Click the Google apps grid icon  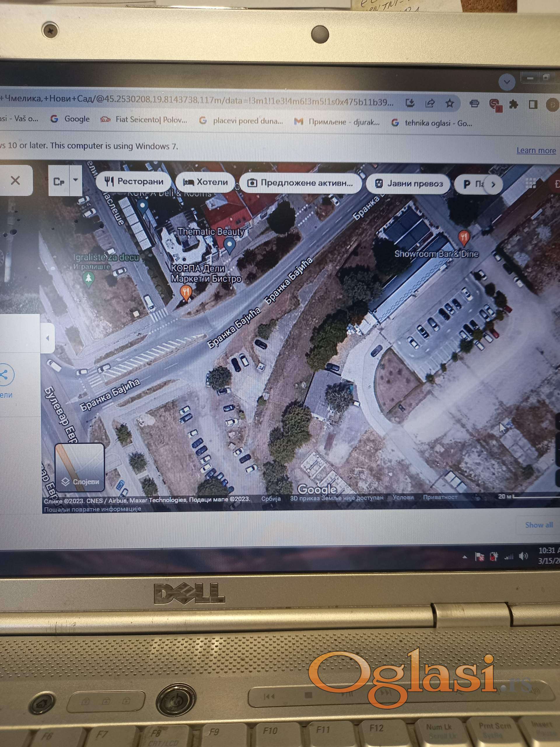(530, 183)
